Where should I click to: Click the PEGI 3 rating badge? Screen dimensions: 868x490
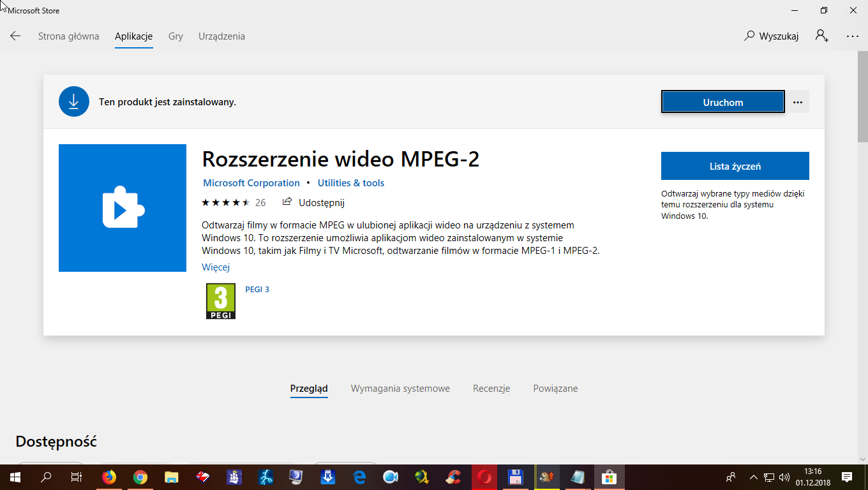click(x=221, y=301)
